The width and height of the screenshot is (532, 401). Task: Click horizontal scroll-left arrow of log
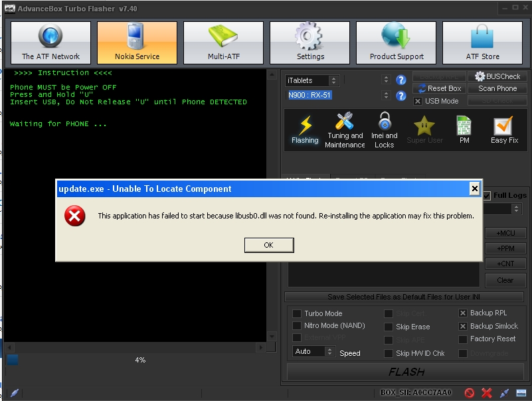click(x=9, y=347)
